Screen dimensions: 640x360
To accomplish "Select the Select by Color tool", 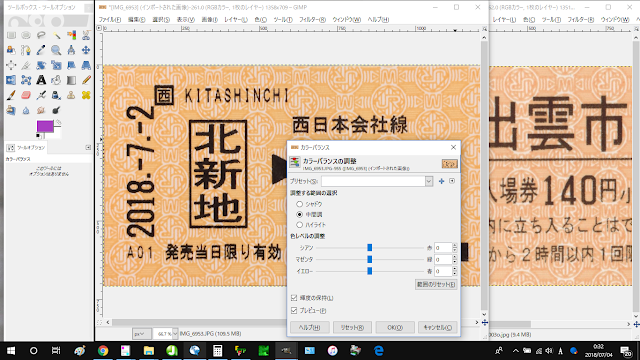I will coord(71,36).
